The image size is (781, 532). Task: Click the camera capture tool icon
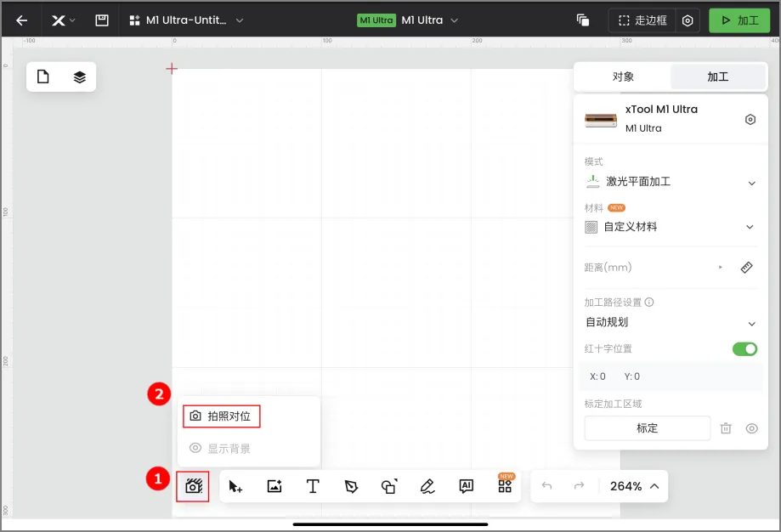[x=193, y=486]
